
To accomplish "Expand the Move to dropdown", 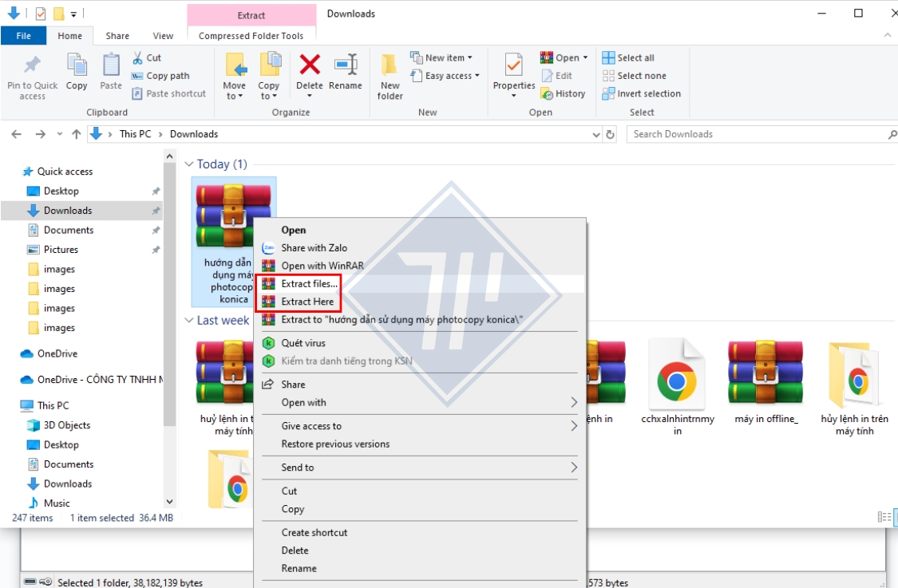I will click(235, 97).
